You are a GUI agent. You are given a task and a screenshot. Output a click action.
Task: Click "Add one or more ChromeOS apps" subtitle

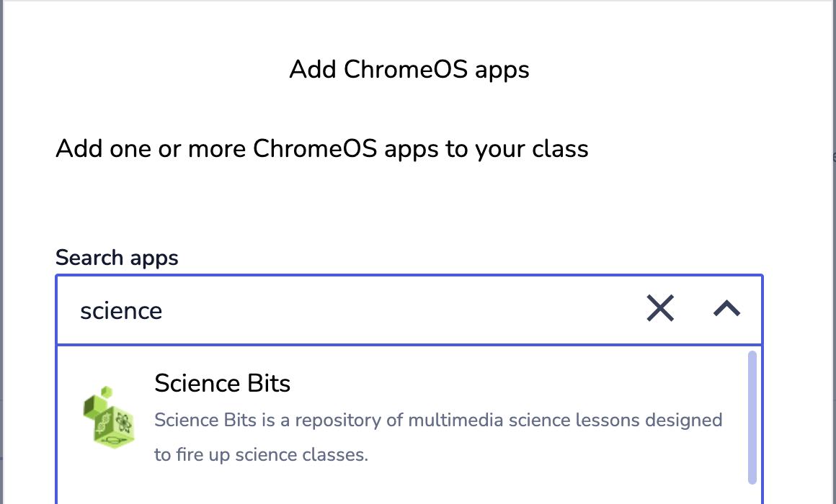tap(322, 148)
